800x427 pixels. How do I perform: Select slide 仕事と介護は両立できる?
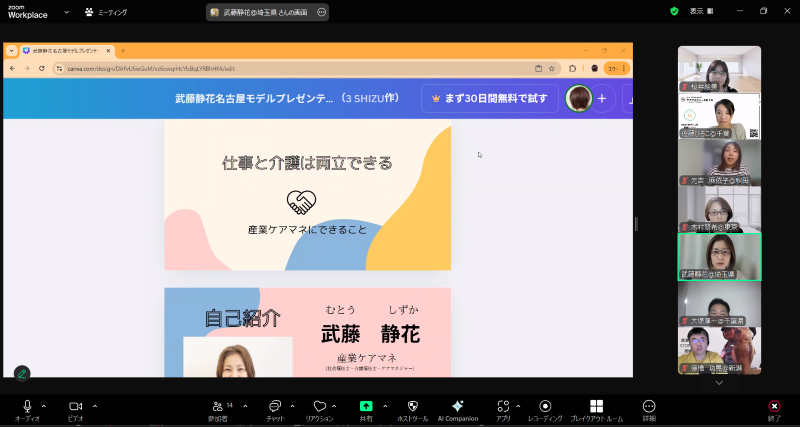pyautogui.click(x=308, y=194)
